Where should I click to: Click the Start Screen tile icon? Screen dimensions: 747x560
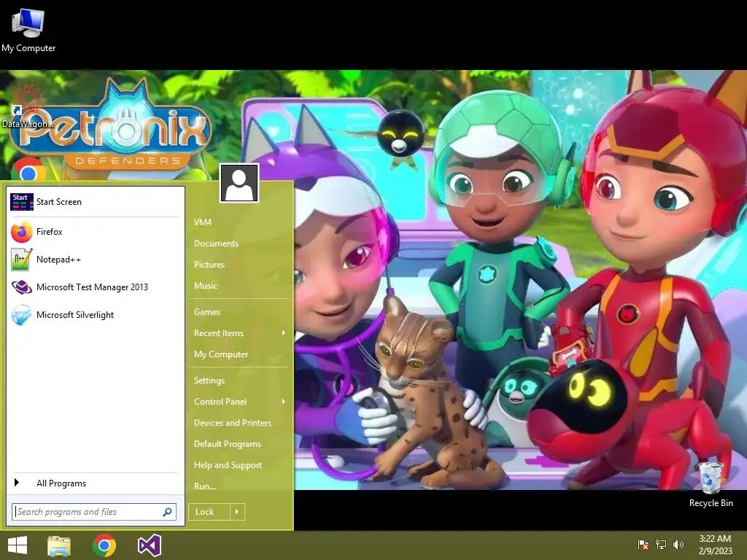21,202
